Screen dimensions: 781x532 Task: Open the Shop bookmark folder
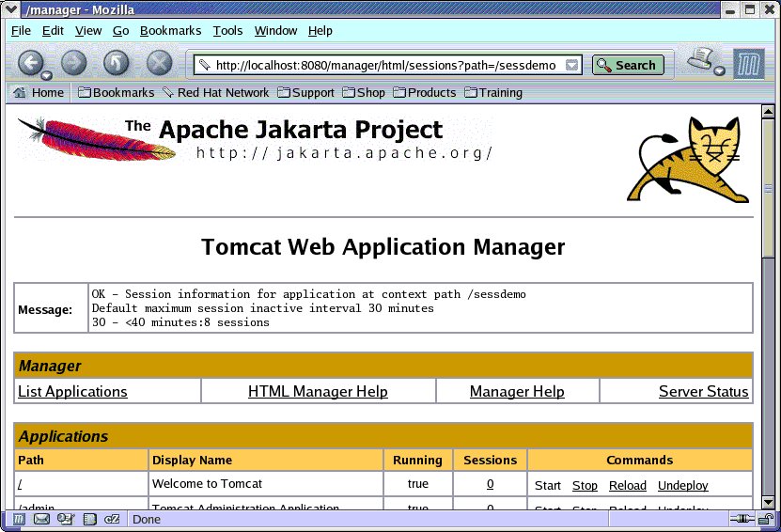pos(364,93)
